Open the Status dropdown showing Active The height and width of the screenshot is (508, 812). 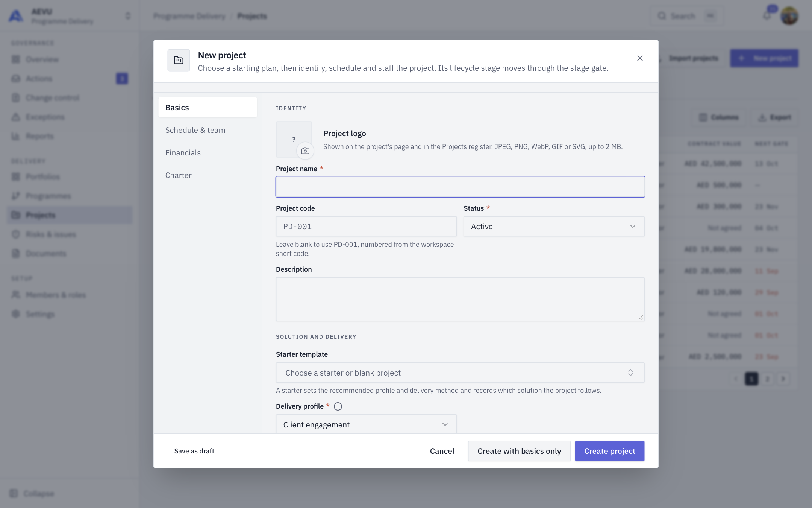[x=554, y=227]
